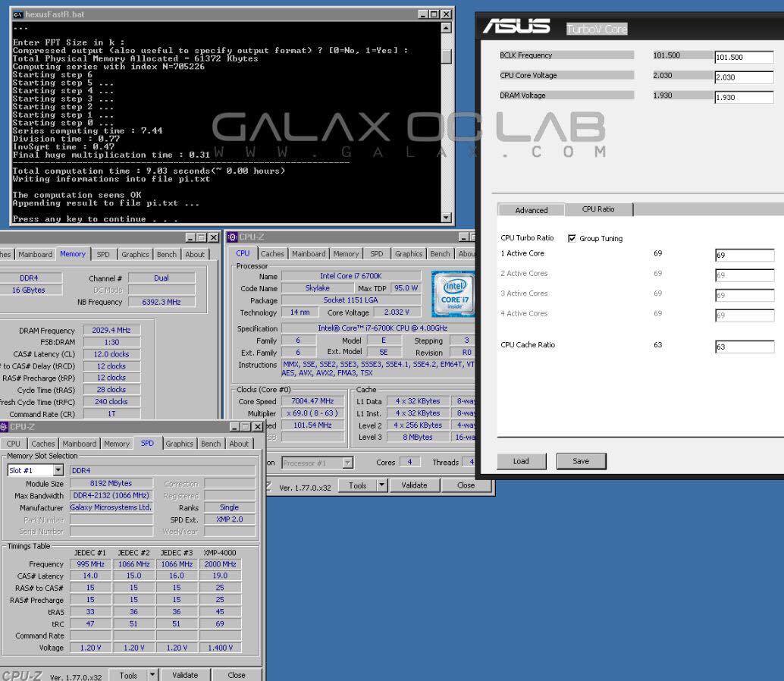Viewport: 784px width, 681px height.
Task: Click the 1 Active Core ratio field
Action: point(745,255)
